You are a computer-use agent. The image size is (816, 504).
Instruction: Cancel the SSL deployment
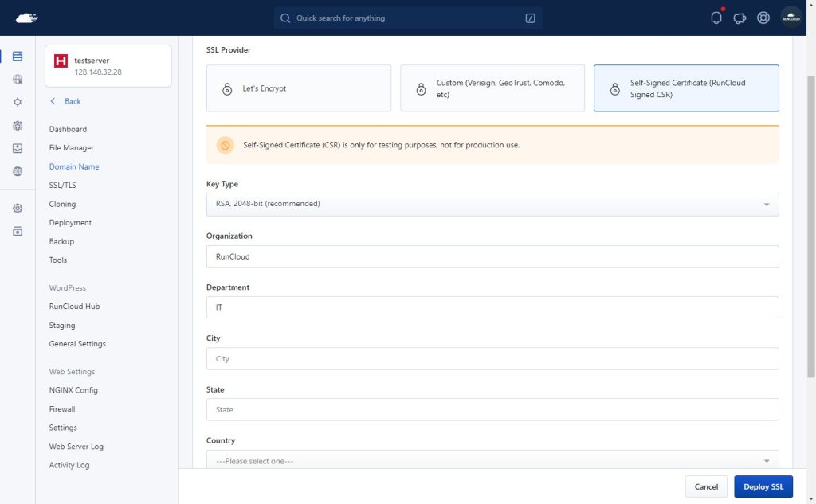pyautogui.click(x=706, y=486)
